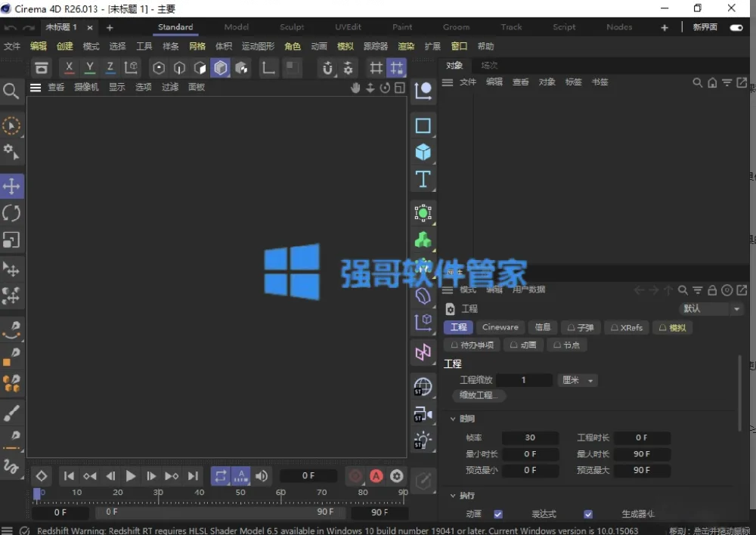Enable snapping magnet icon
The width and height of the screenshot is (756, 535).
[x=328, y=68]
